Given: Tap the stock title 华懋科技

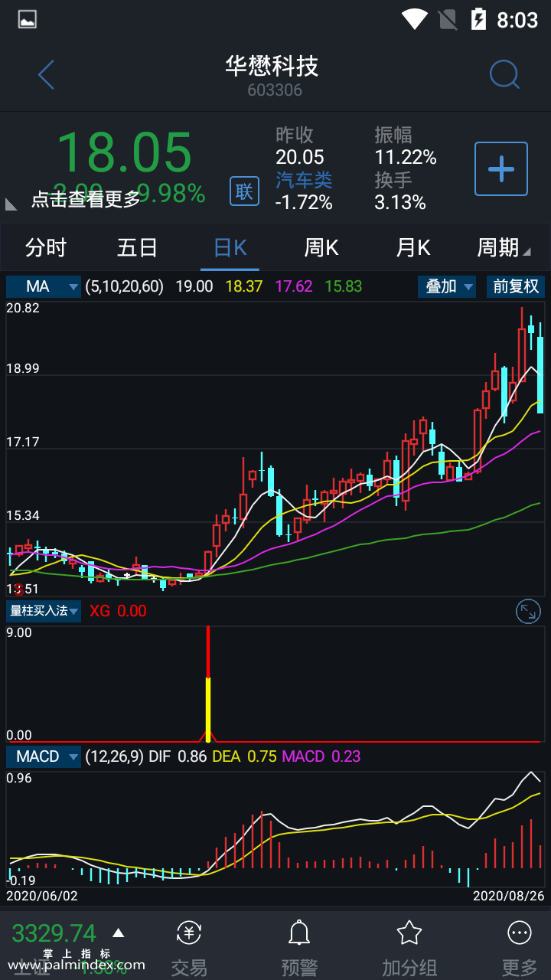Looking at the screenshot, I should 272,66.
